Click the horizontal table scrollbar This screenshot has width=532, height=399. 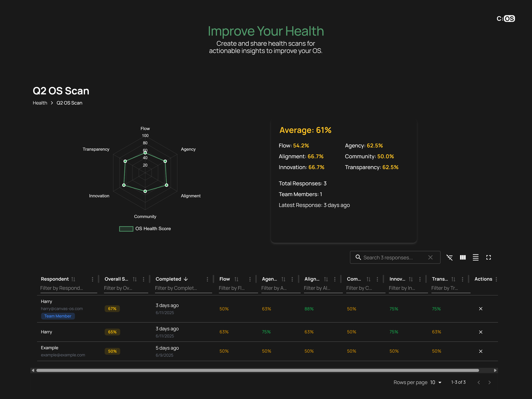[x=258, y=370]
